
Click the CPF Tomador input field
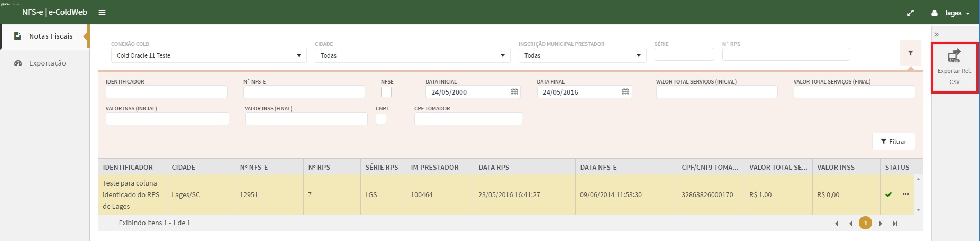click(x=468, y=119)
